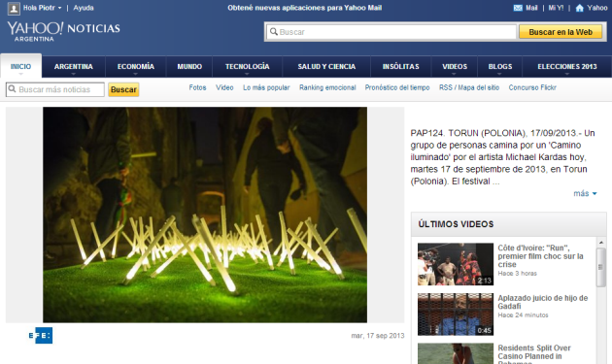Expand the caption with más arrow
The width and height of the screenshot is (612, 364).
[x=585, y=193]
